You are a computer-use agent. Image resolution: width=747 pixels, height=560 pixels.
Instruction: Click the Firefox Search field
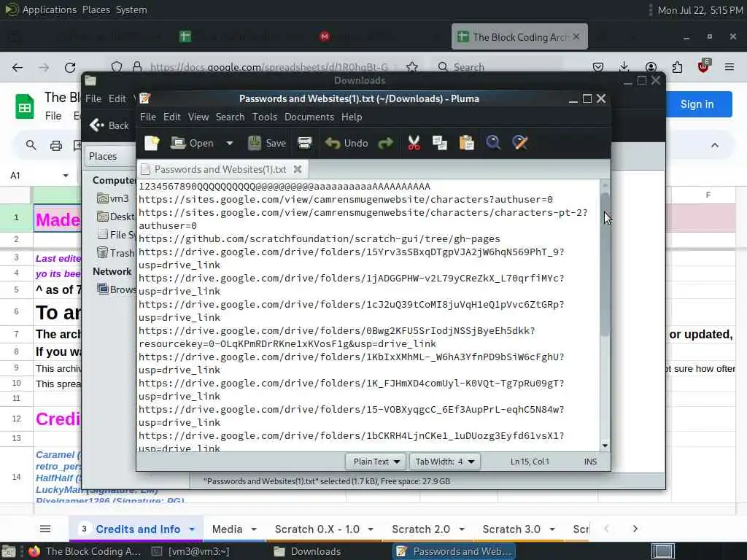click(497, 67)
